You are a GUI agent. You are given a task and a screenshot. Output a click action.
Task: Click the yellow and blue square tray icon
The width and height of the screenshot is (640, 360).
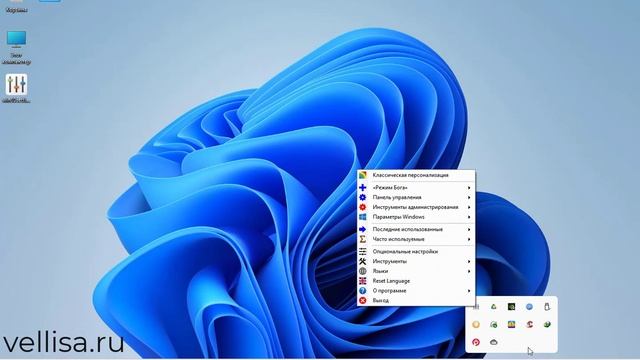point(511,324)
